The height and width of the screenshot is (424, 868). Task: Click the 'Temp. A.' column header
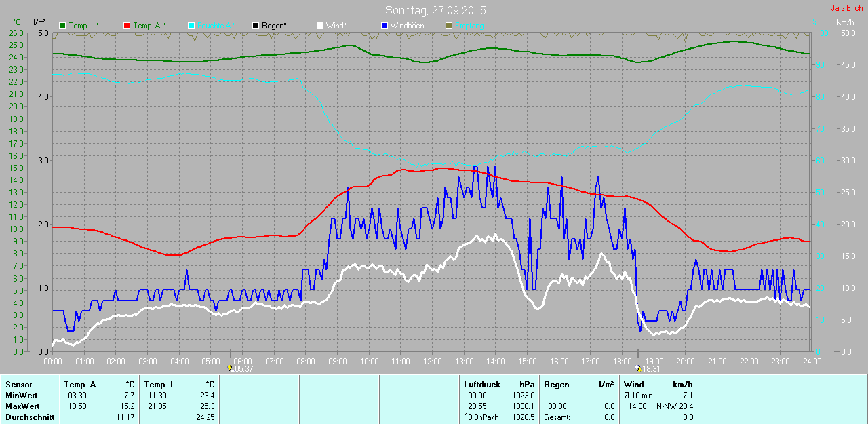[x=81, y=385]
